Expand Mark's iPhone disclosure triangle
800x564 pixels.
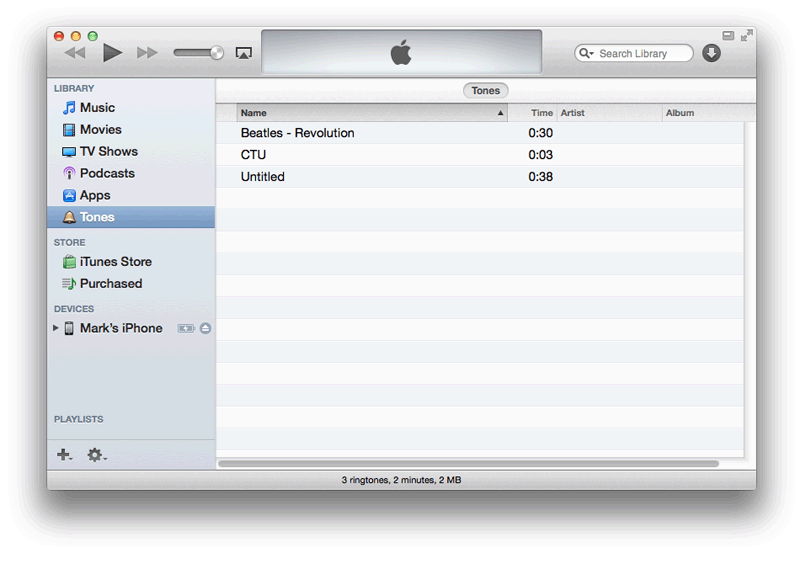point(56,328)
